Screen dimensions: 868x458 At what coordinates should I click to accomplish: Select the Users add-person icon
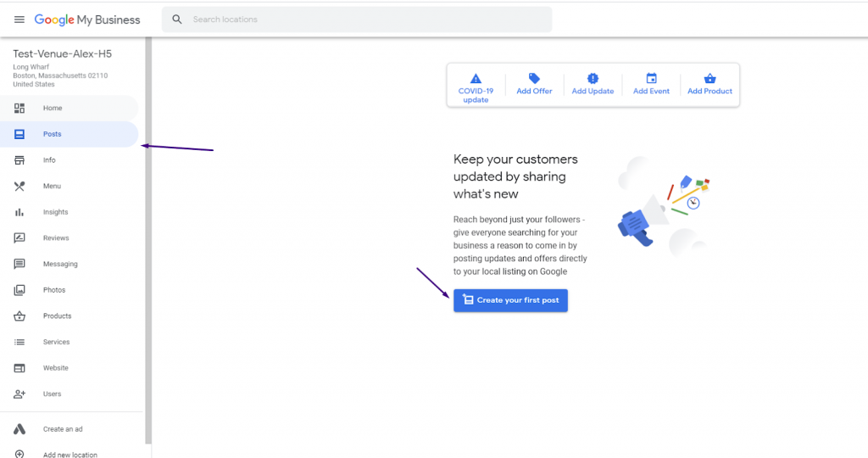point(19,394)
